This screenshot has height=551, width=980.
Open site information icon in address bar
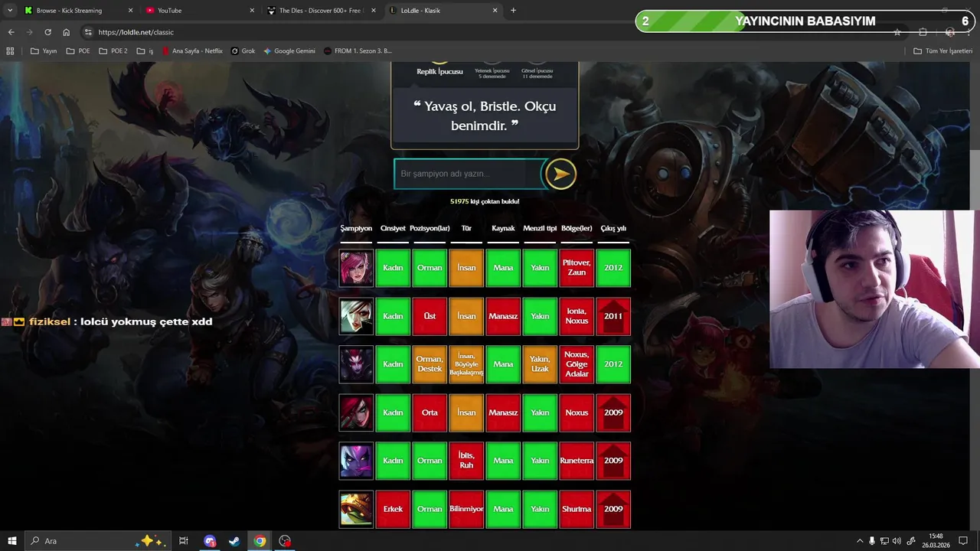coord(88,32)
